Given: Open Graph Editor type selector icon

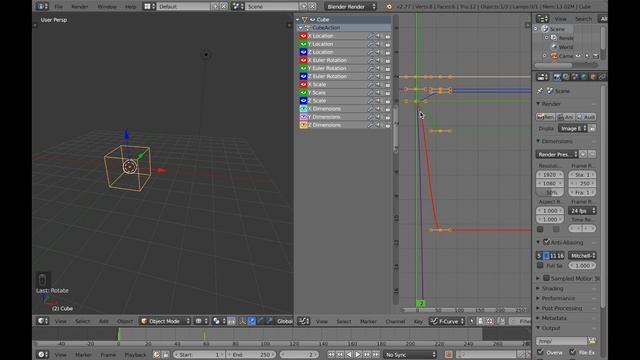Looking at the screenshot, I should [303, 321].
